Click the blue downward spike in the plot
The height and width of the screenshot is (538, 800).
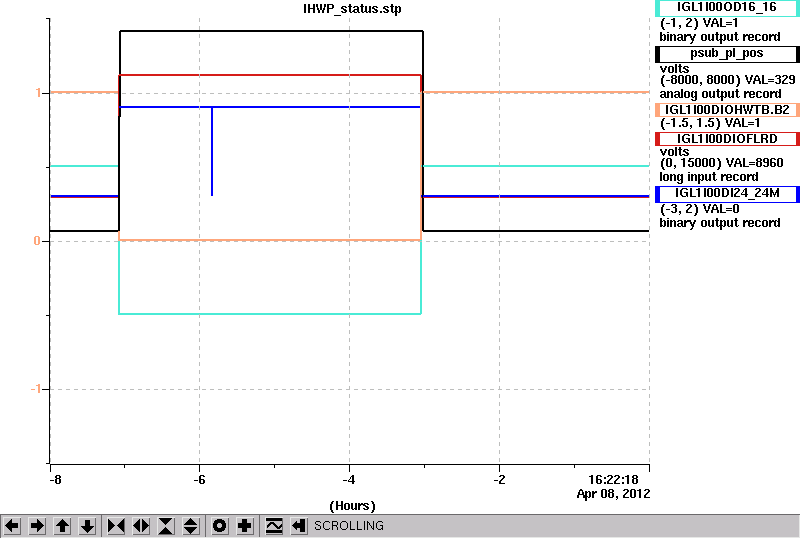(212, 151)
